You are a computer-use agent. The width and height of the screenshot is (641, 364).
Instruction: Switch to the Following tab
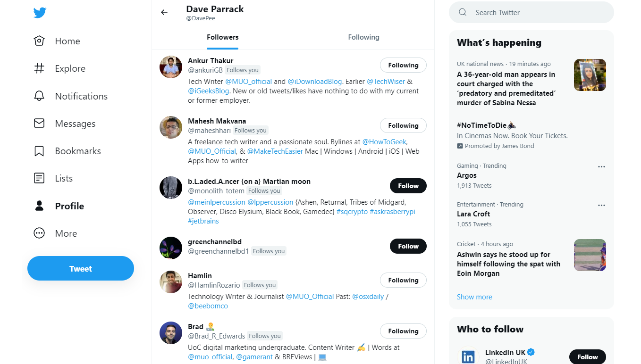(x=363, y=37)
